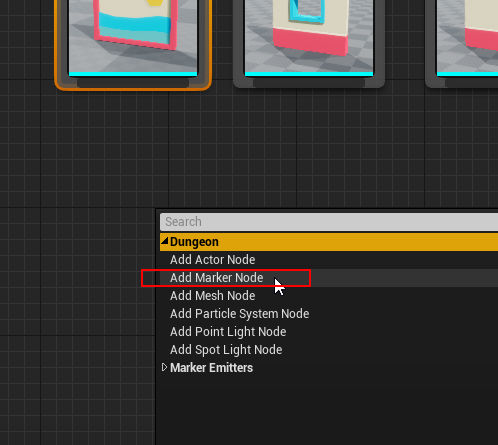Click the Dungeon category header text
Viewport: 498px width, 445px height.
coord(194,242)
